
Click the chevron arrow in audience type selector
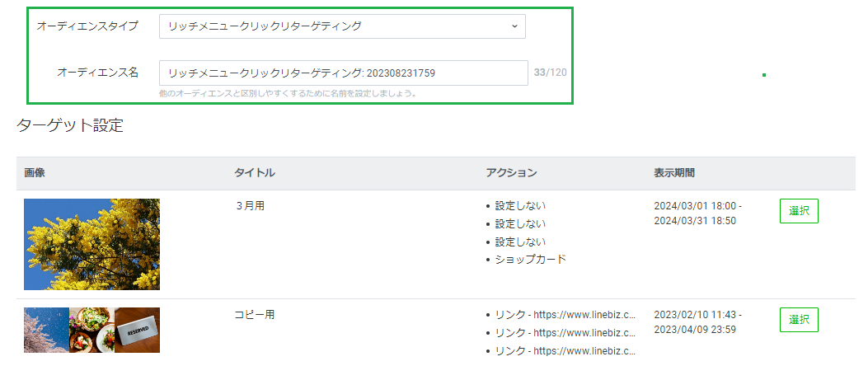(x=514, y=26)
